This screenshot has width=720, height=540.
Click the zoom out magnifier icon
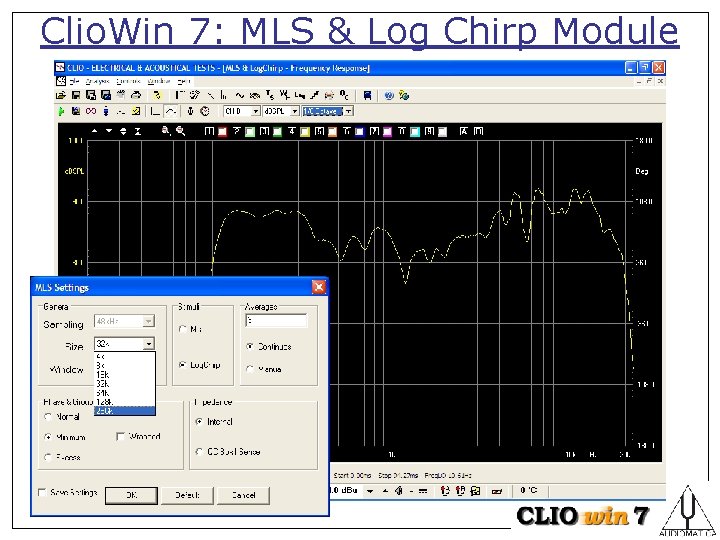pos(180,131)
